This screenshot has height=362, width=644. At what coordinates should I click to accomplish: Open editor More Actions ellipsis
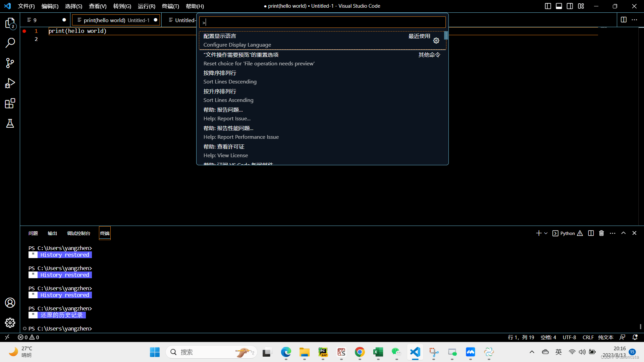(x=634, y=20)
